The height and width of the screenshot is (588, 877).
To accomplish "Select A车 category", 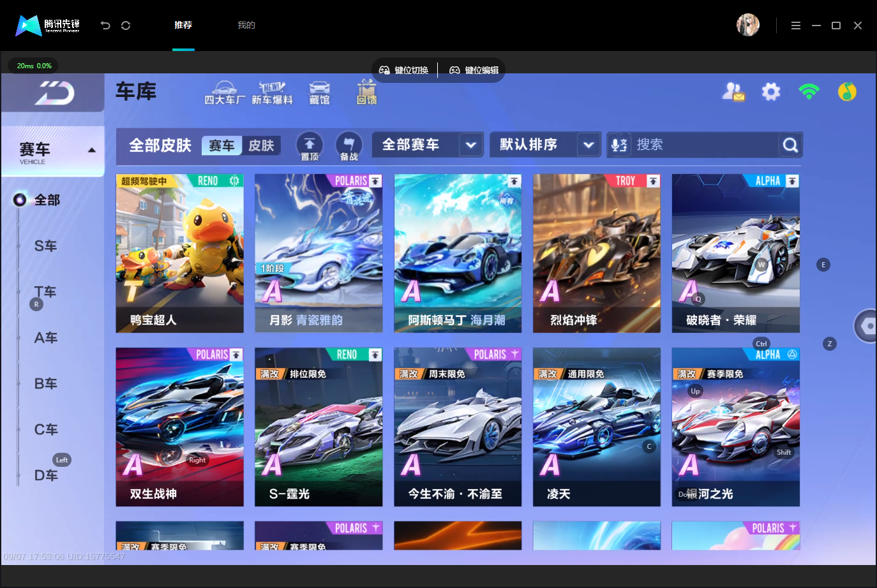I will (46, 338).
